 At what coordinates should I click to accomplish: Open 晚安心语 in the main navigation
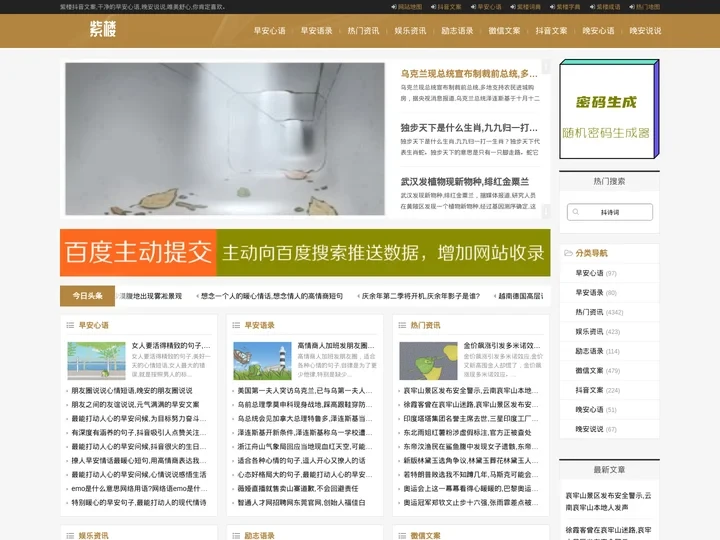pyautogui.click(x=598, y=31)
